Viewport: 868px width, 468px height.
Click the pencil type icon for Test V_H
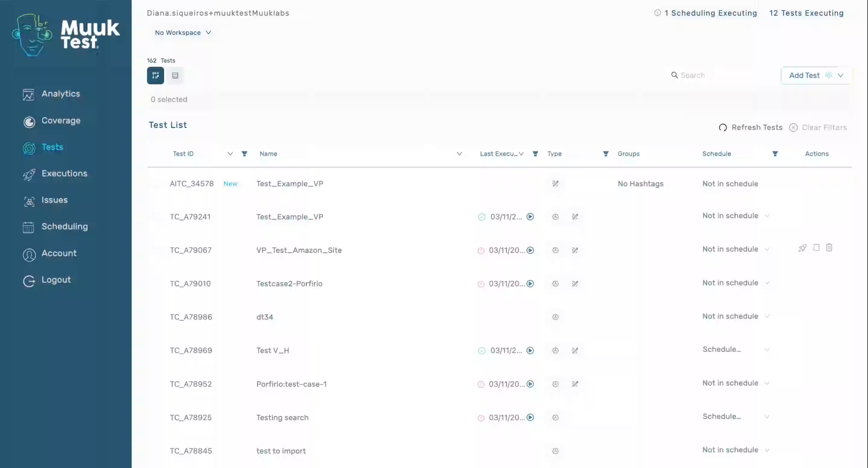575,351
